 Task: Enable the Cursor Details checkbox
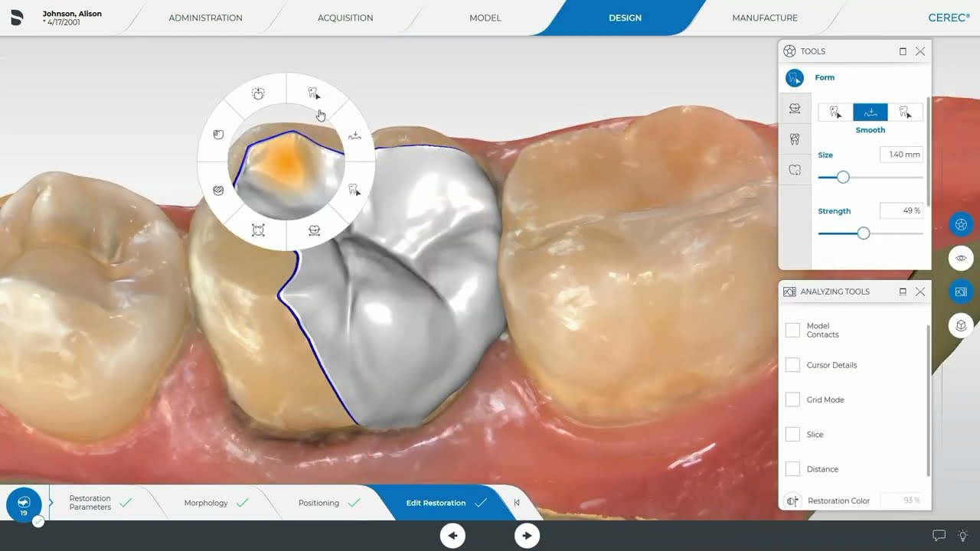[x=792, y=365]
